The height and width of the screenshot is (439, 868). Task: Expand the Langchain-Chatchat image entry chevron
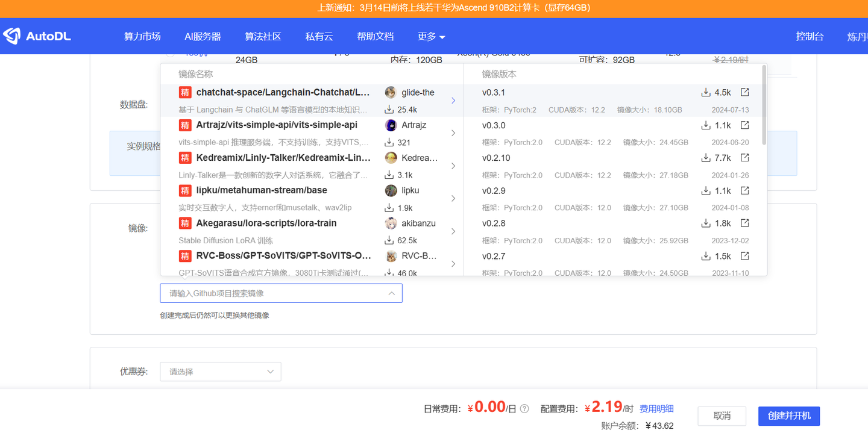click(453, 101)
